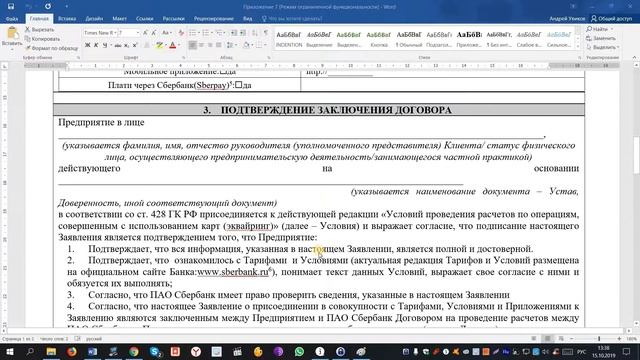
Task: Switch to the Вставка tab
Action: click(x=67, y=19)
